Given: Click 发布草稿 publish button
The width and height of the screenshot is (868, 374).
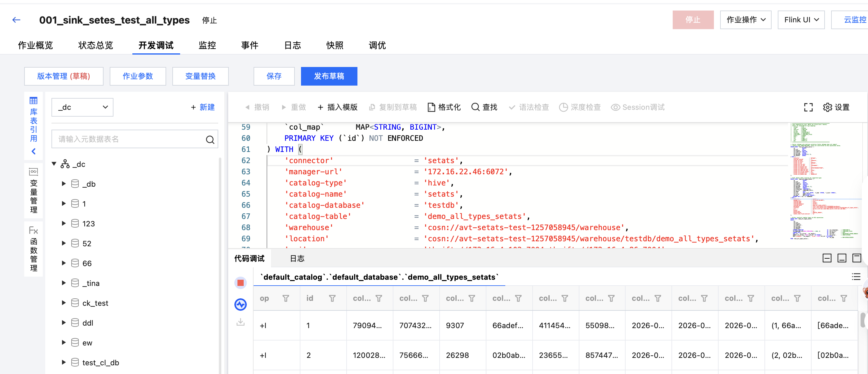Looking at the screenshot, I should point(329,76).
